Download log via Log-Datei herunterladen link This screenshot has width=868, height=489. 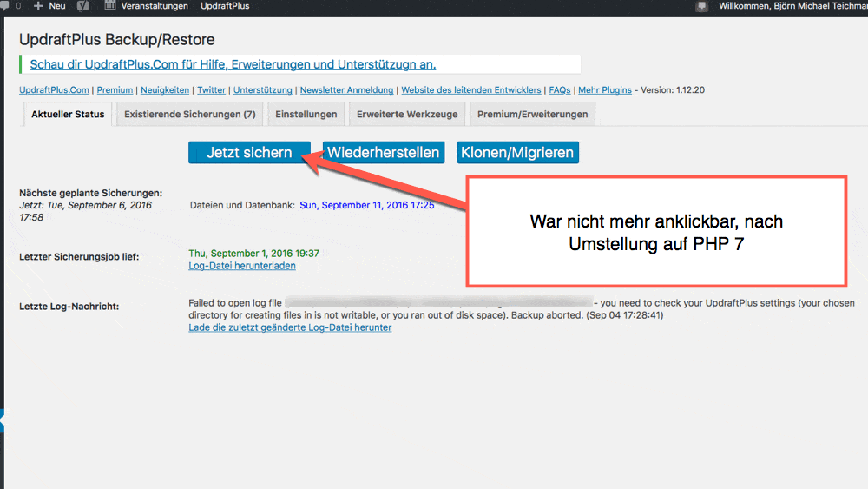pos(242,265)
